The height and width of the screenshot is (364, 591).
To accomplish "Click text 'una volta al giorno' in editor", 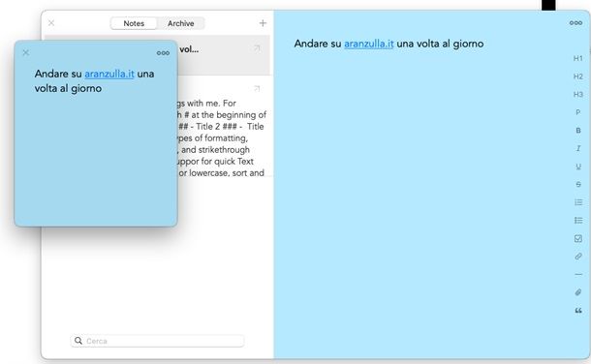I will [x=440, y=44].
